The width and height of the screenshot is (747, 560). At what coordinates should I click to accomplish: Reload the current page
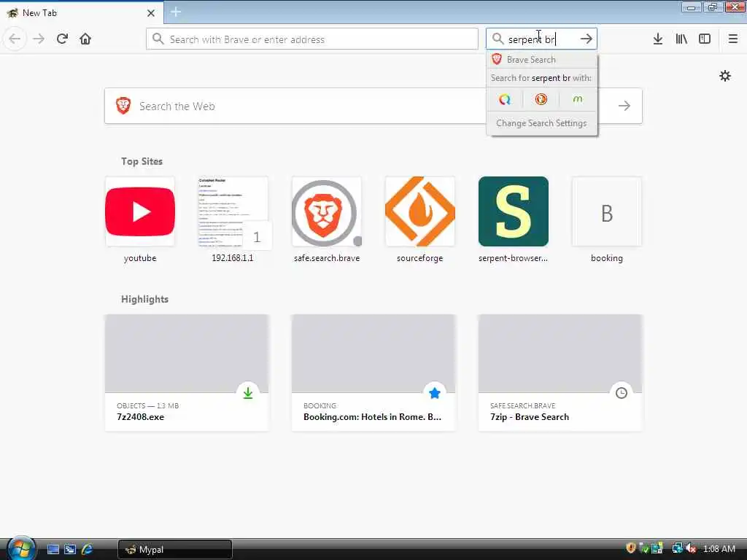point(63,39)
